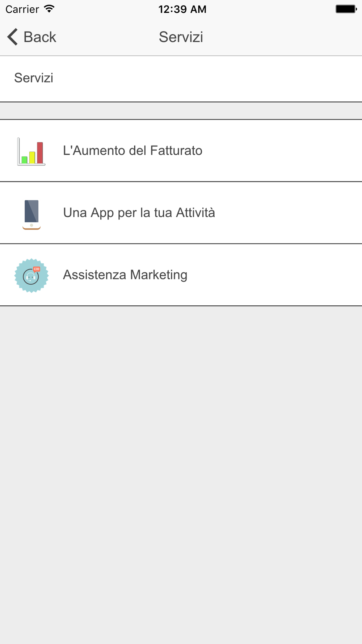The width and height of the screenshot is (362, 644).
Task: Open Una App per la tua Attività
Action: point(181,213)
